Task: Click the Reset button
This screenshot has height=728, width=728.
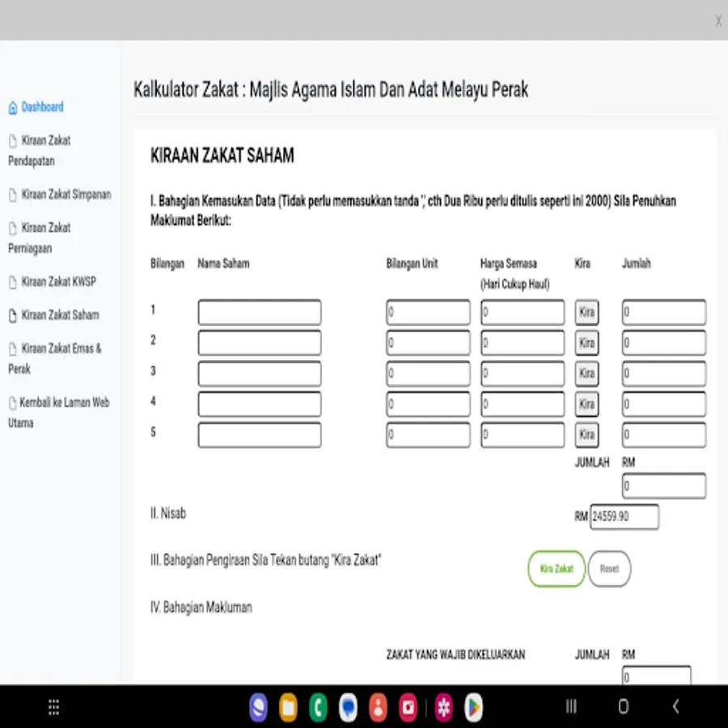Action: tap(609, 569)
